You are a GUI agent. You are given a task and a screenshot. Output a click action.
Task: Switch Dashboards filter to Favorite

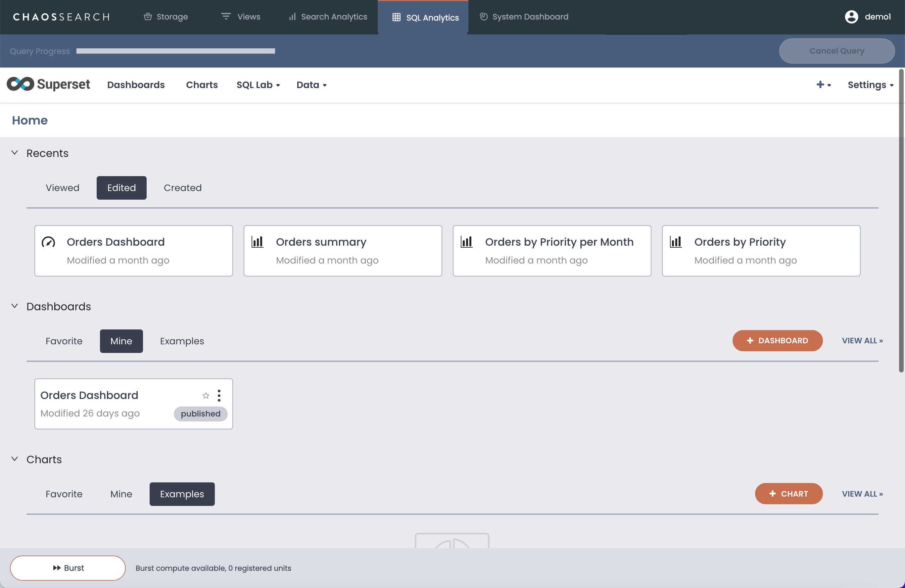64,341
